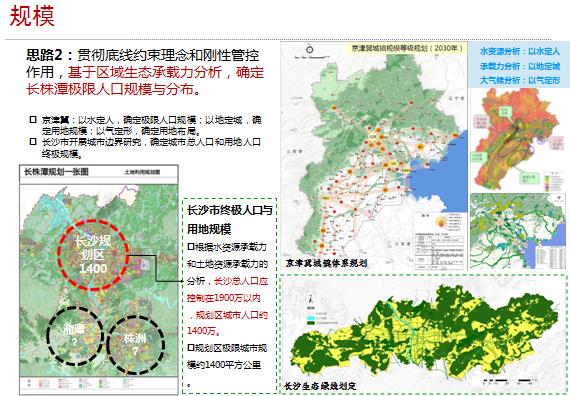Select the black dashed 株洲 circle
This screenshot has height=396, width=570.
(x=136, y=345)
